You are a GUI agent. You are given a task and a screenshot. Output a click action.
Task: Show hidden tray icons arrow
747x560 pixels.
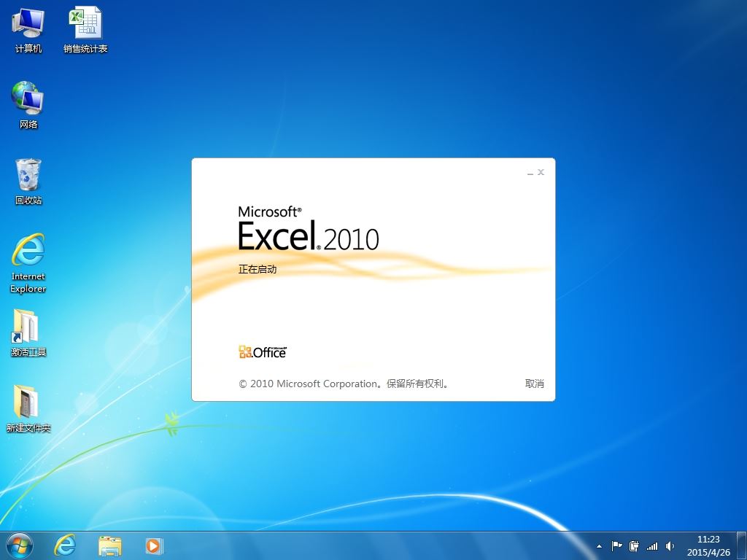click(x=599, y=546)
